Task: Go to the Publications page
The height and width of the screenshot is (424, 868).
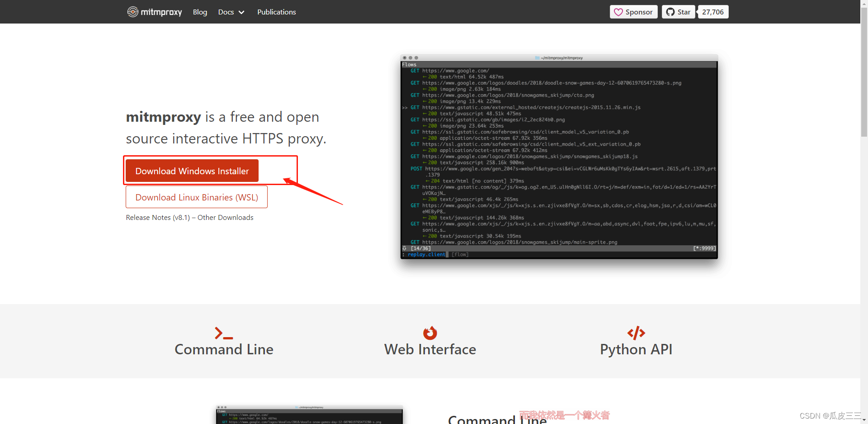Action: coord(277,12)
